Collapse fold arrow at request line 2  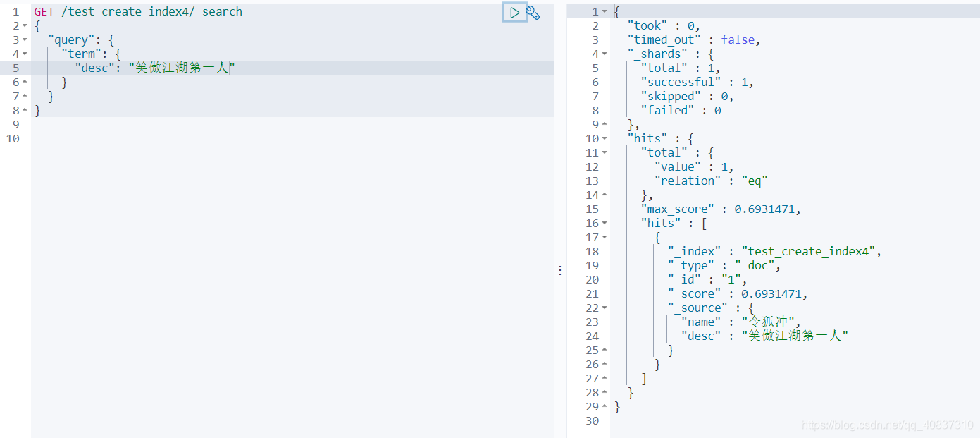tap(25, 26)
